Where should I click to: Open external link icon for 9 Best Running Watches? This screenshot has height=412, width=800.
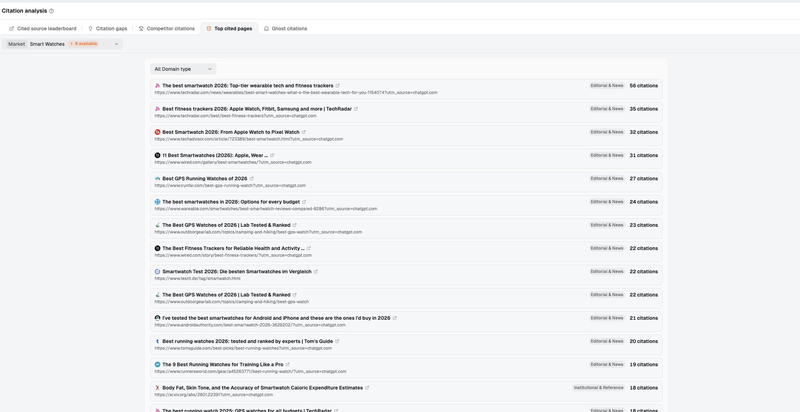[288, 365]
